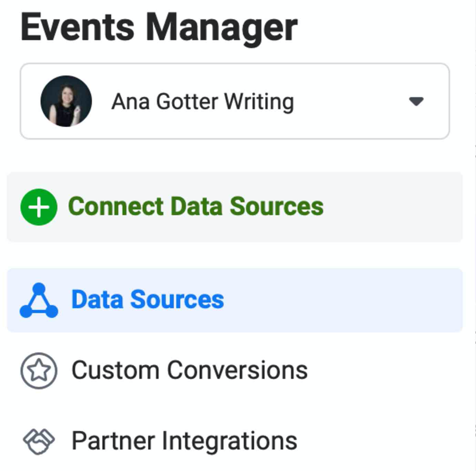The width and height of the screenshot is (476, 471).
Task: Click the Ana Gotter Writing account name
Action: [x=203, y=101]
